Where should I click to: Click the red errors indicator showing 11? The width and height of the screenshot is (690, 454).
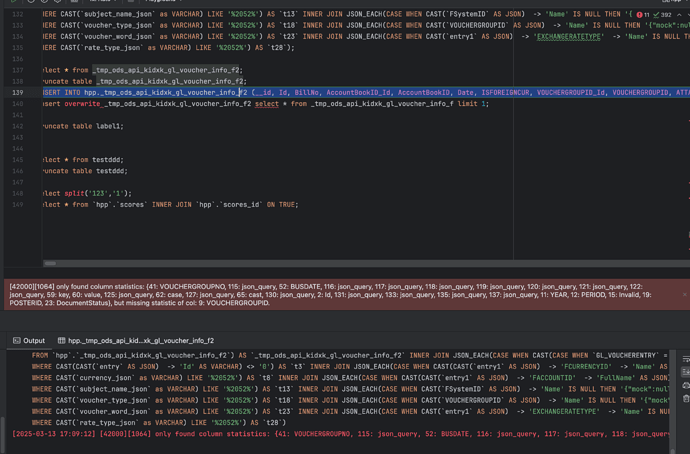pos(642,15)
